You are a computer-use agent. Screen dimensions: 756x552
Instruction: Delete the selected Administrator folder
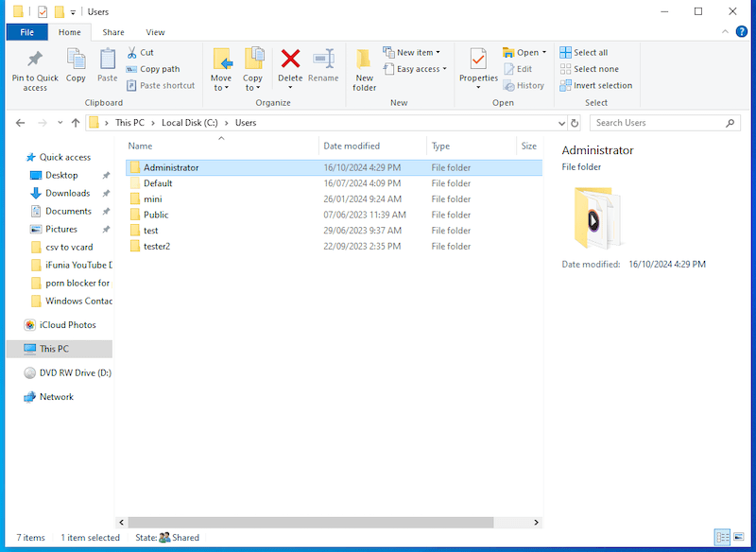290,66
